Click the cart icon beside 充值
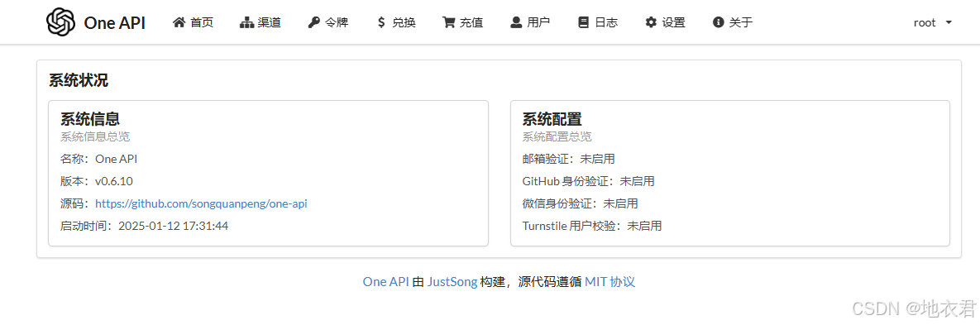Image resolution: width=980 pixels, height=325 pixels. click(x=449, y=22)
